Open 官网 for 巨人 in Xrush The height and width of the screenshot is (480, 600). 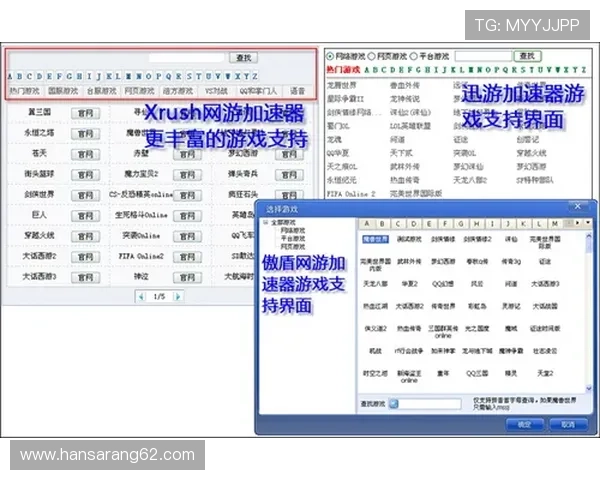click(85, 216)
